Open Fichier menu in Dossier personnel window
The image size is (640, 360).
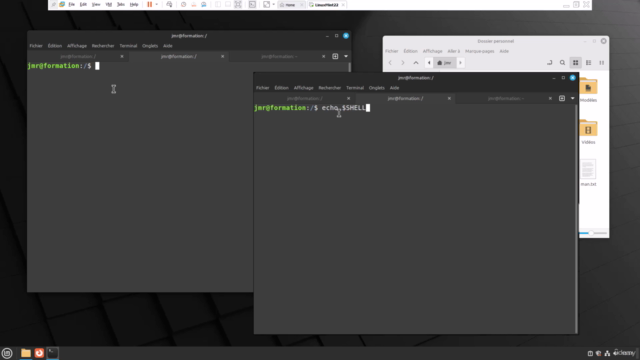391,51
